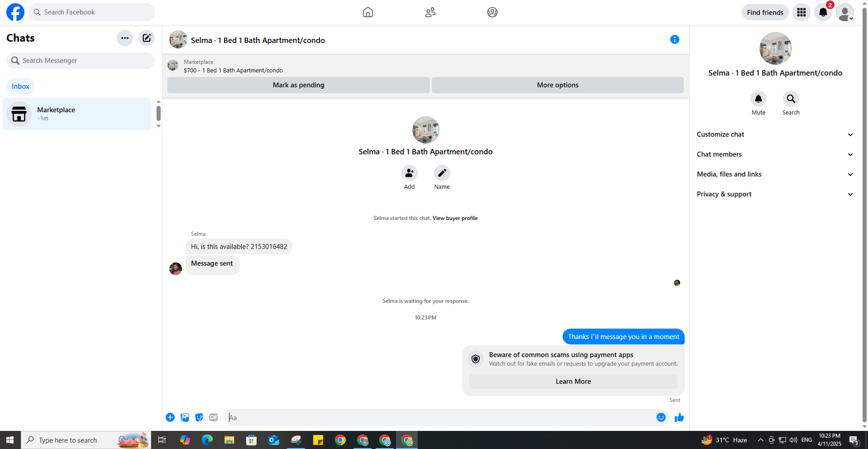Open Chats options three-dot menu
This screenshot has height=449, width=868.
pyautogui.click(x=125, y=38)
